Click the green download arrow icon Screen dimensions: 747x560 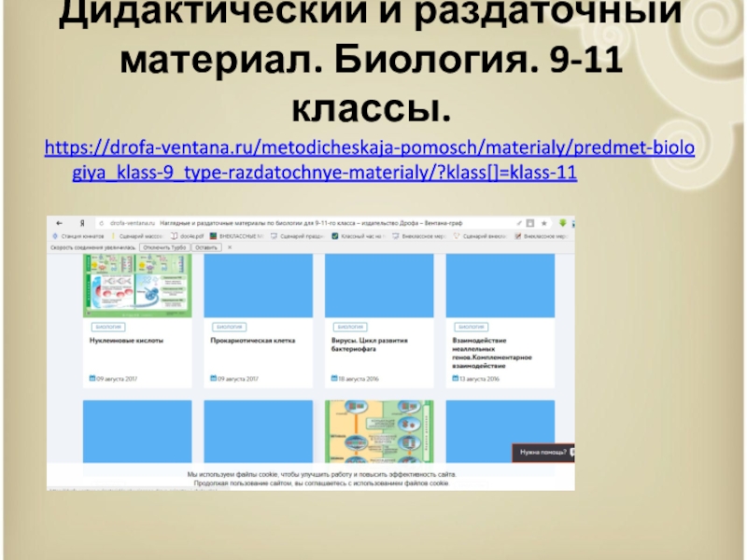[563, 224]
